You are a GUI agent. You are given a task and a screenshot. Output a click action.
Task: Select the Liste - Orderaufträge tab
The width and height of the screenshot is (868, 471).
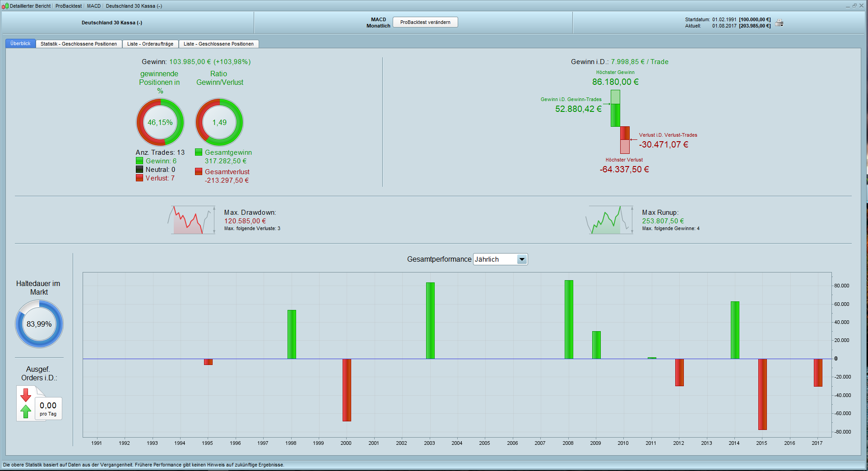pyautogui.click(x=150, y=44)
